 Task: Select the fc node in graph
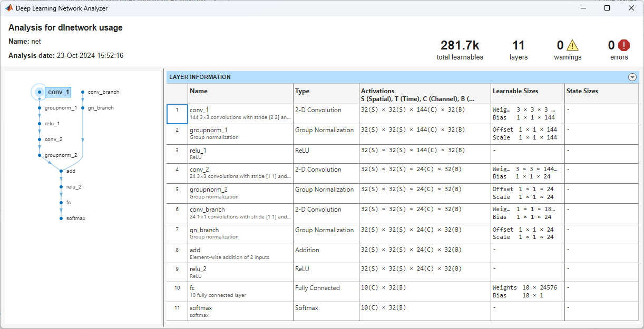coord(69,203)
